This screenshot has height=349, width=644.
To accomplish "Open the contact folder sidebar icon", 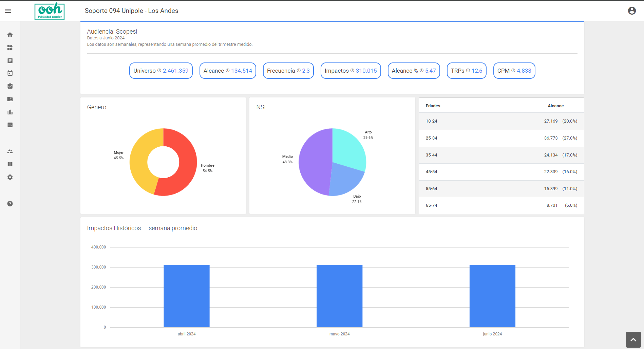I will click(10, 99).
